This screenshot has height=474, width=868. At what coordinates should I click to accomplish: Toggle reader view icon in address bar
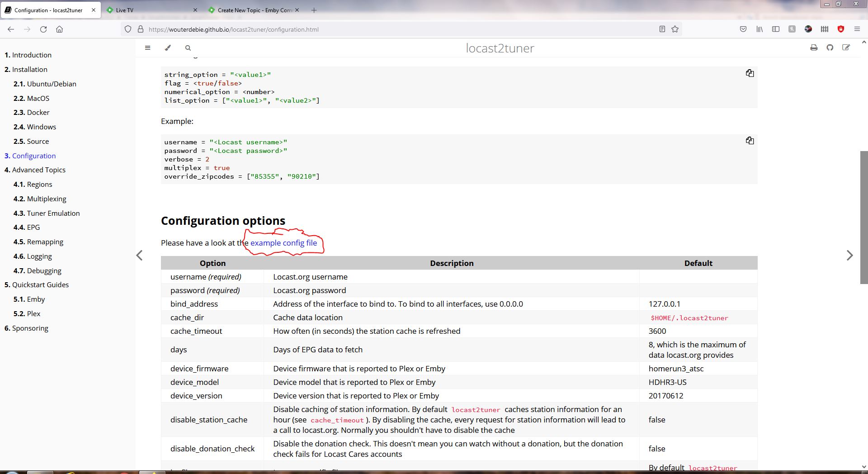pos(662,29)
